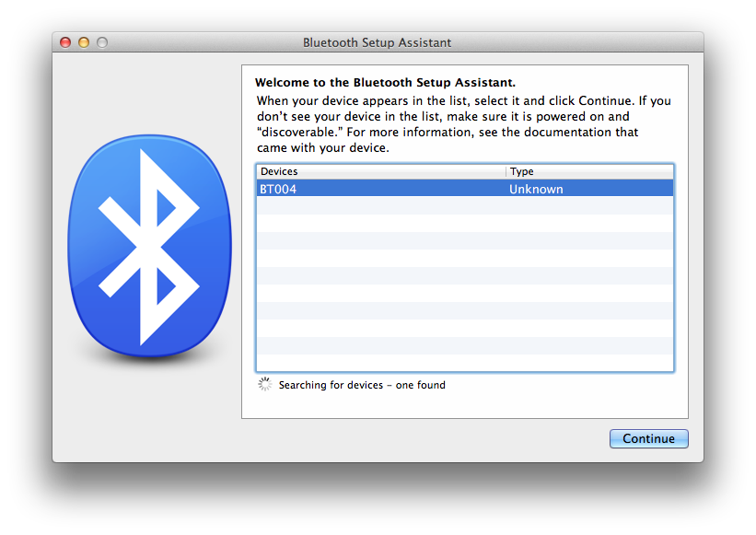The width and height of the screenshot is (756, 535).
Task: Minimize the window with the yellow button
Action: [84, 42]
